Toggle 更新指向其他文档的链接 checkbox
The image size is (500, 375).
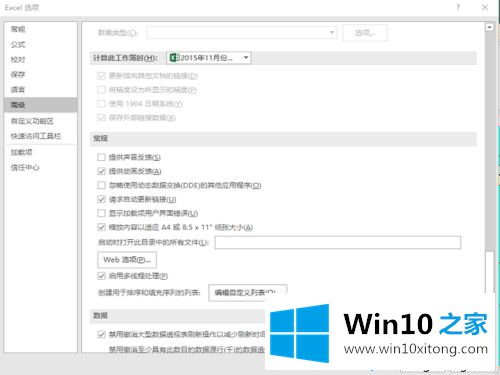101,76
